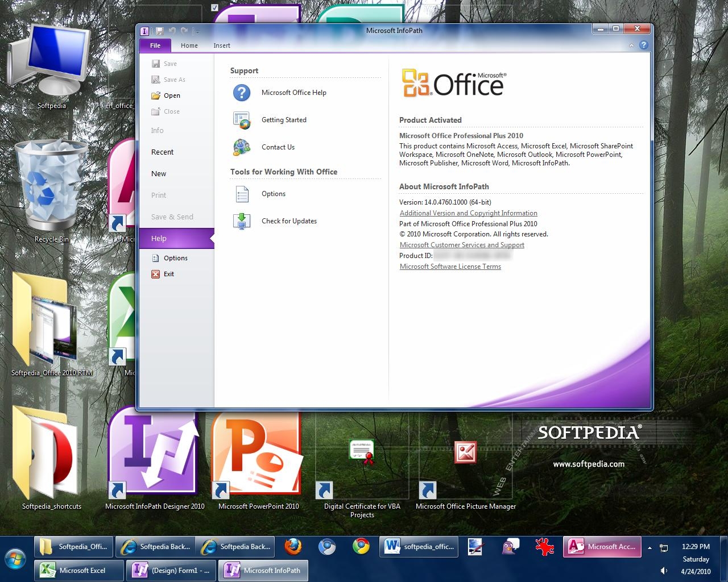Select Recent in the Backstage menu
Viewport: 728px width, 582px height.
(x=162, y=152)
